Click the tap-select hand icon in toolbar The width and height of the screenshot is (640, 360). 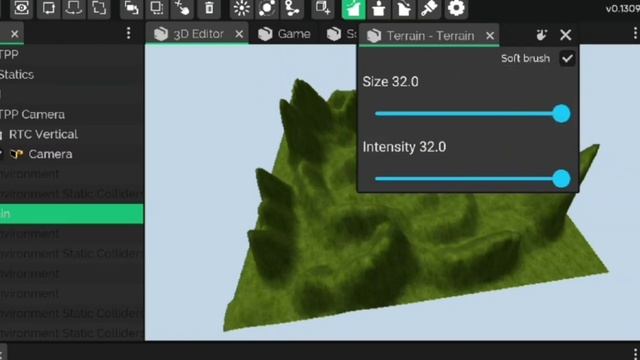(182, 8)
